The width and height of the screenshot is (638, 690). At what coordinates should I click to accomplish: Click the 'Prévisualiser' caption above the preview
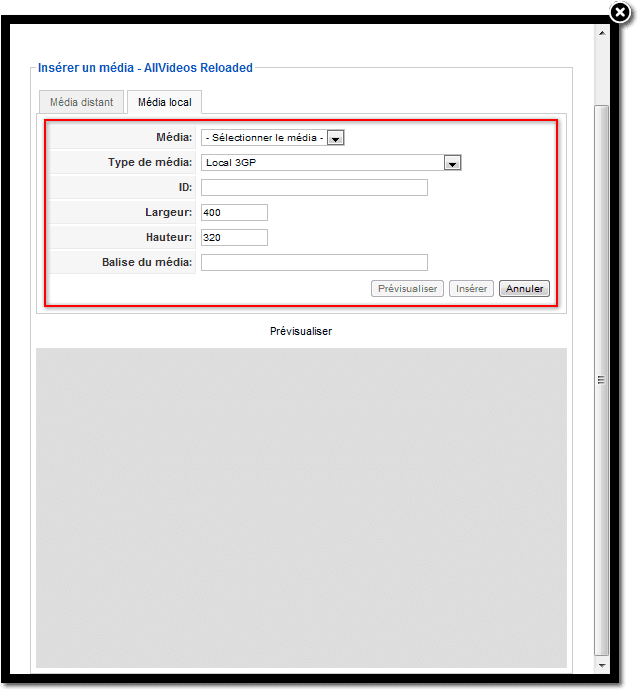(301, 331)
